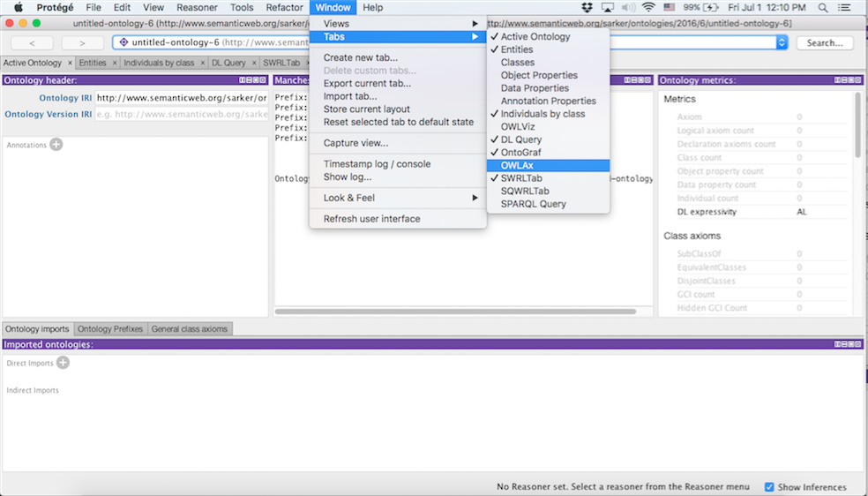
Task: Click the float-view icon in Ontology metrics panel
Action: click(x=850, y=80)
